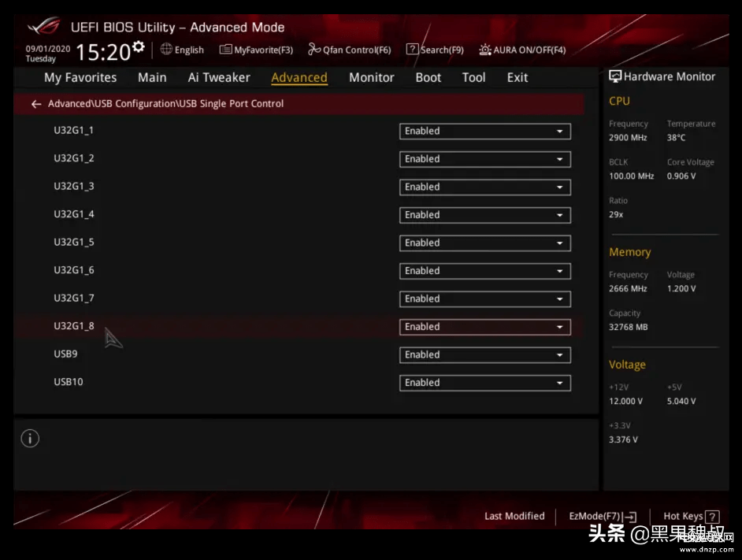
Task: Click the EzMode exit arrow icon
Action: click(630, 517)
